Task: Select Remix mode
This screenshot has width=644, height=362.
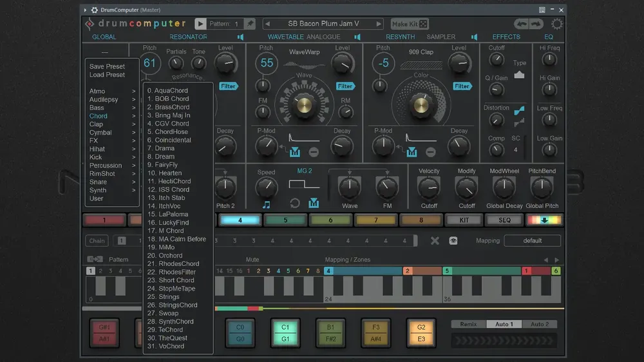Action: coord(468,324)
